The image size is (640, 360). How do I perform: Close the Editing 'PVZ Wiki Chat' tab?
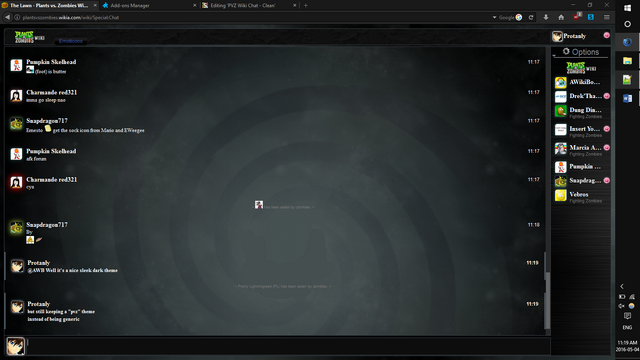[x=294, y=5]
